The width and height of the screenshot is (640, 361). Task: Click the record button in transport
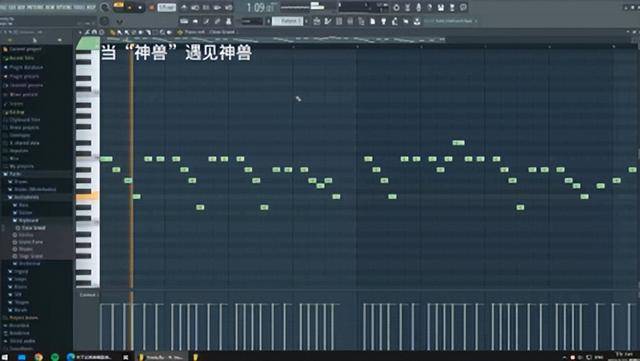pyautogui.click(x=151, y=7)
